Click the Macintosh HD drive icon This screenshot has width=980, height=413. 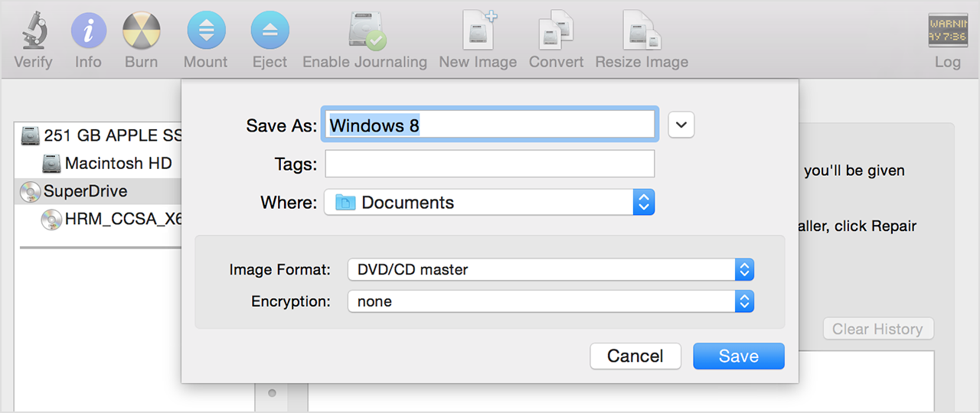pyautogui.click(x=51, y=163)
